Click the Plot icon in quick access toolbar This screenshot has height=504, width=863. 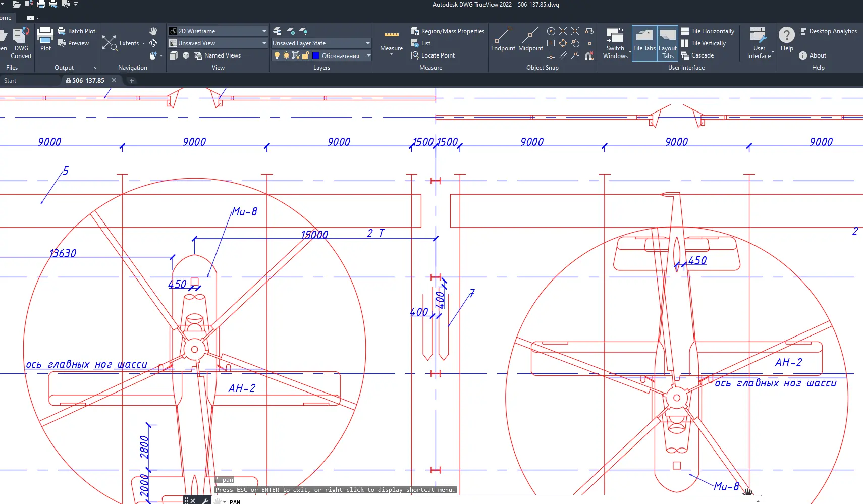click(x=41, y=4)
